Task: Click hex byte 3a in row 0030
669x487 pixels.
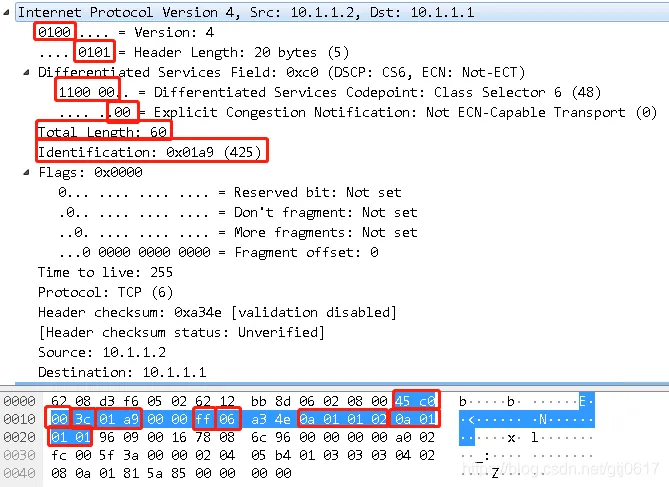Action: pos(131,455)
